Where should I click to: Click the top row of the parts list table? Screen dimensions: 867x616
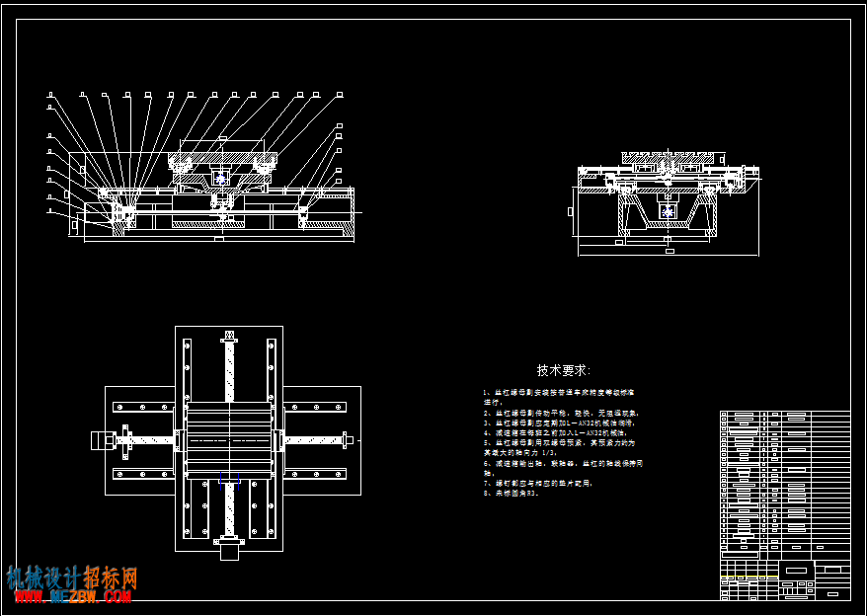785,414
